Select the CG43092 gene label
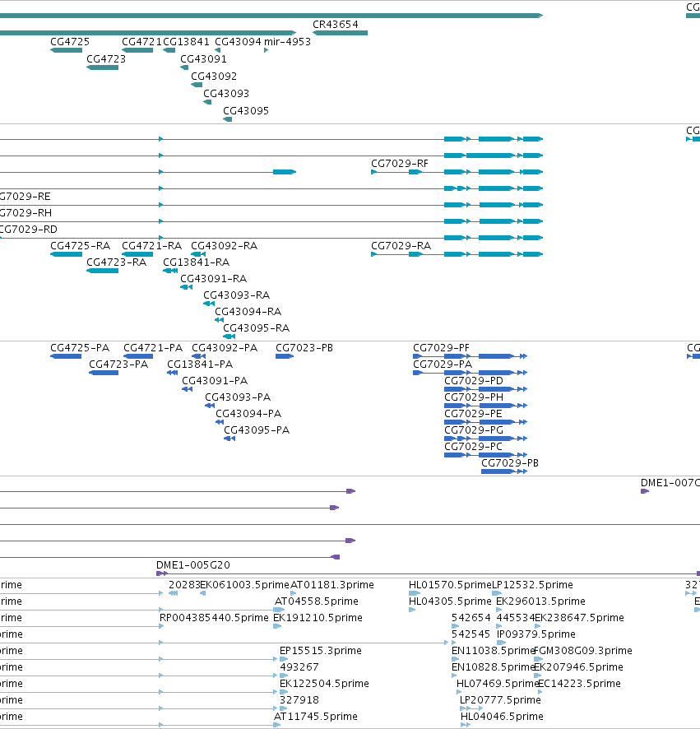The image size is (700, 729). (214, 77)
